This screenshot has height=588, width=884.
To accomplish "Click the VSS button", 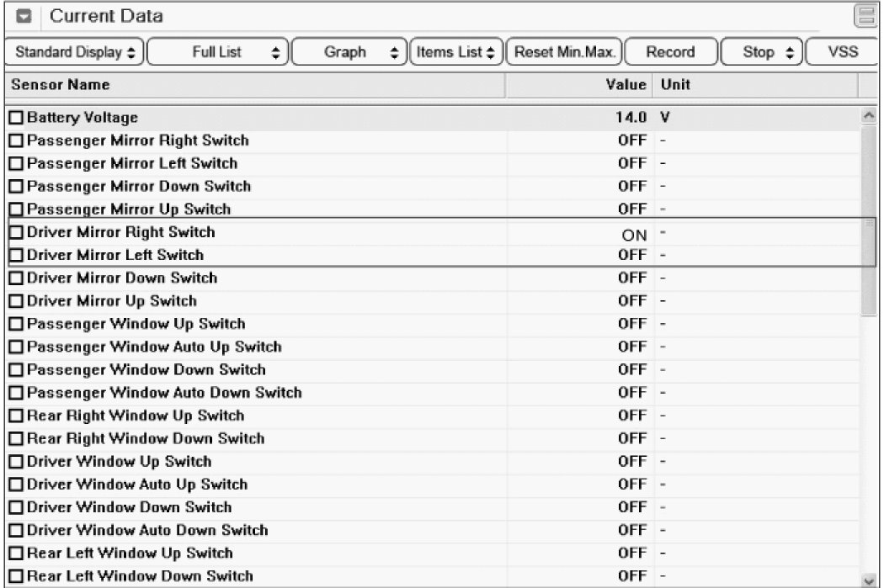I will (x=842, y=52).
